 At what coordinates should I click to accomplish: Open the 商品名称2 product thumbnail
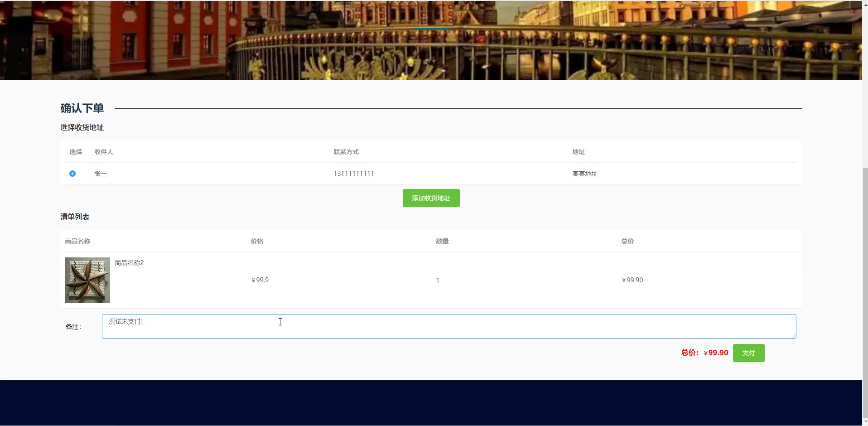coord(87,280)
